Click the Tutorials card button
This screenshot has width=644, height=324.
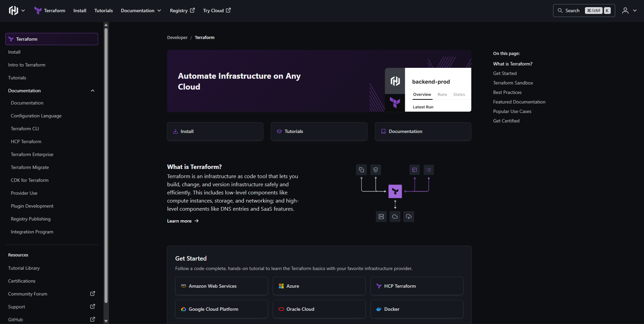319,131
